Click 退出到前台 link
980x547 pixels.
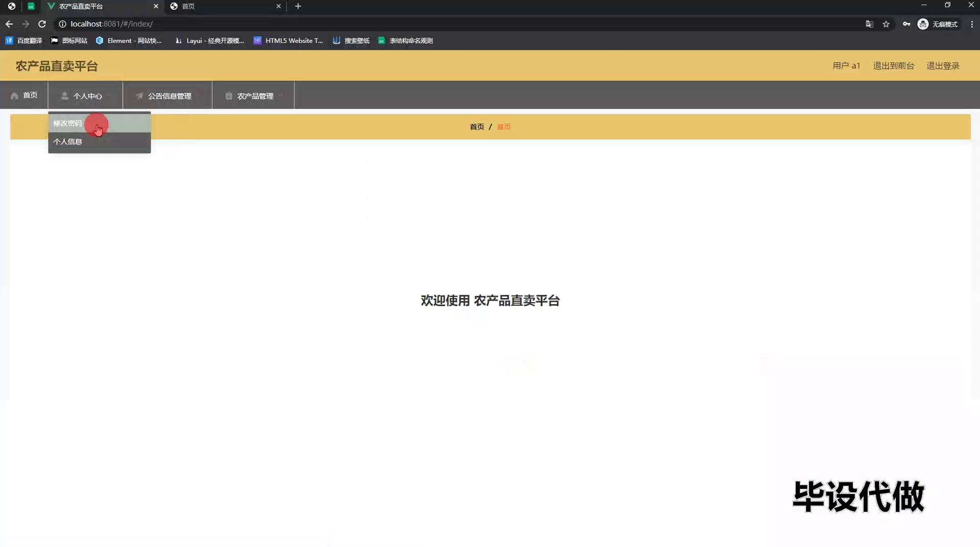pos(893,66)
